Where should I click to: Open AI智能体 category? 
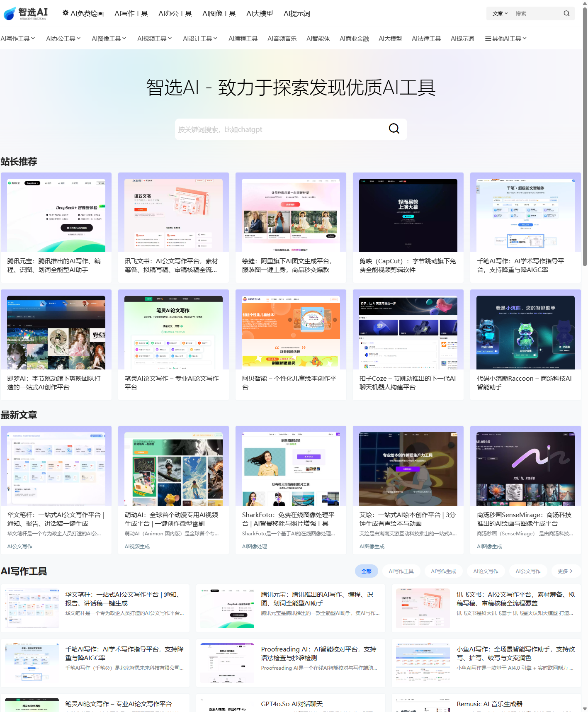coord(318,39)
